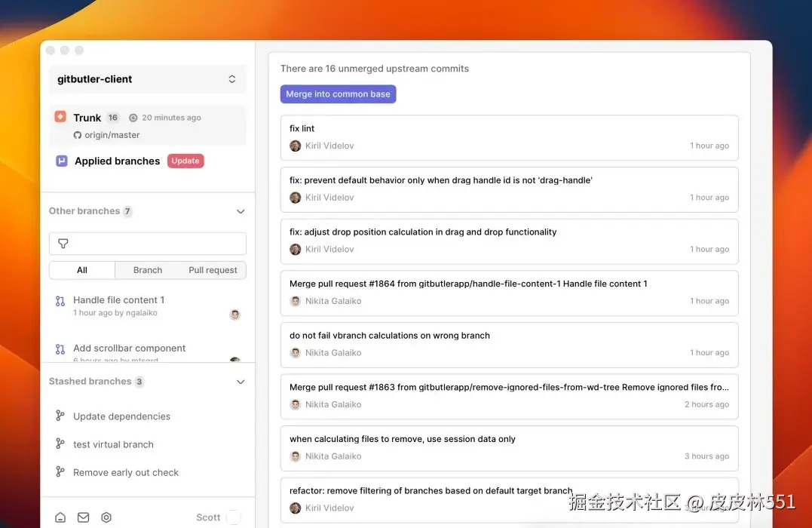This screenshot has width=812, height=528.
Task: Open the adjust drop position calculation commit
Action: pyautogui.click(x=510, y=241)
